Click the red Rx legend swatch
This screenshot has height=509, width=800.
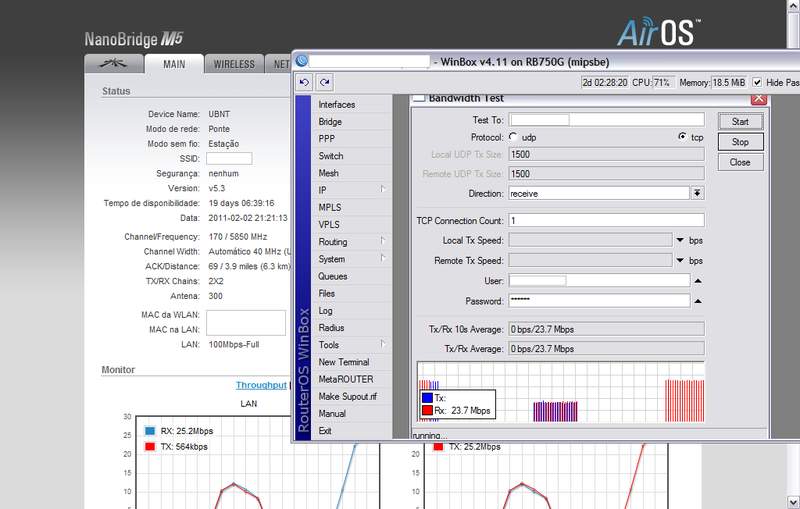coord(427,410)
